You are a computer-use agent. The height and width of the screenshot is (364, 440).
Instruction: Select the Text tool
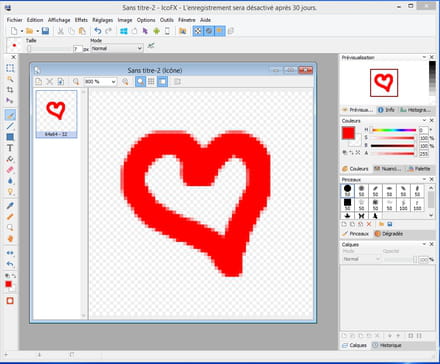point(10,148)
